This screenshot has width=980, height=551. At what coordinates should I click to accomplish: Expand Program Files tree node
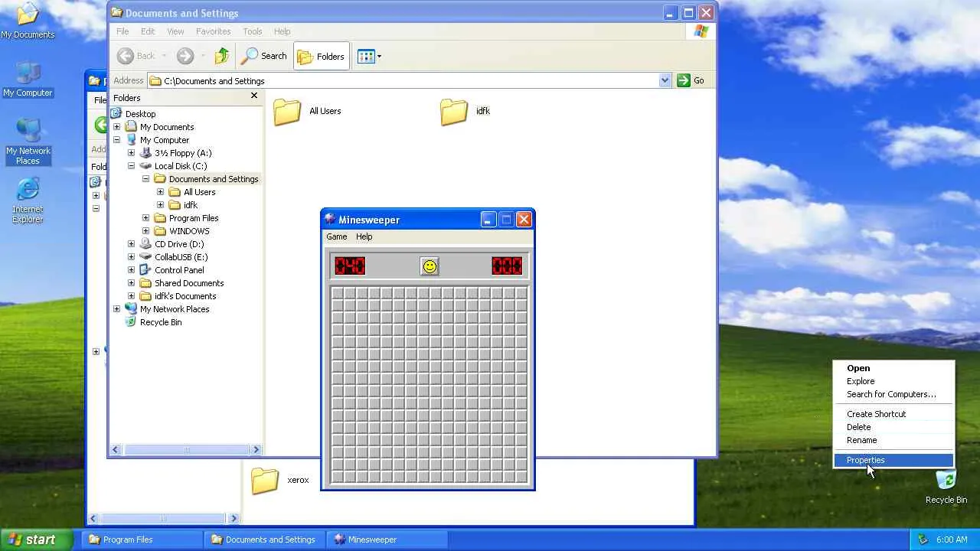coord(145,218)
